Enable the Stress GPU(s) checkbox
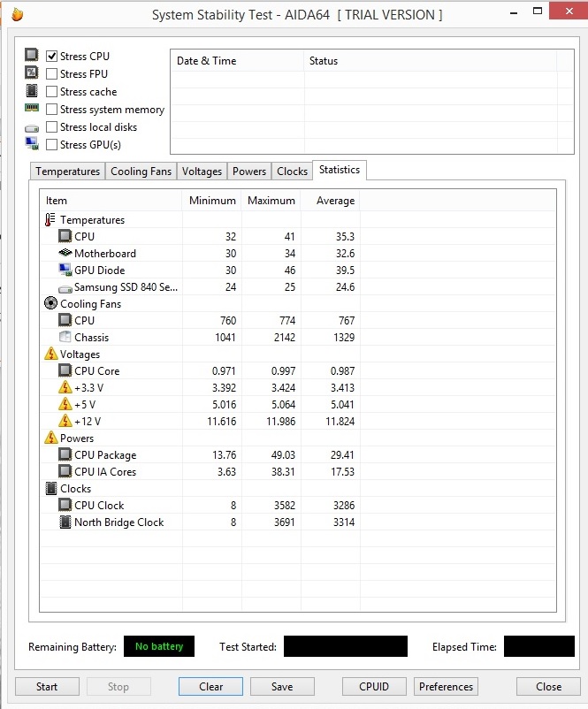 (x=51, y=145)
